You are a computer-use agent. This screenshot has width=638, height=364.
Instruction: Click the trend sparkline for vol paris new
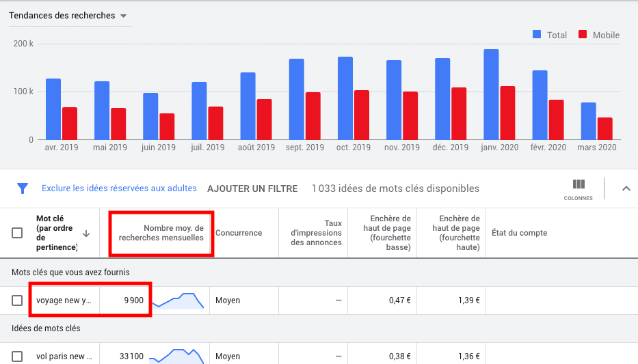pyautogui.click(x=177, y=356)
